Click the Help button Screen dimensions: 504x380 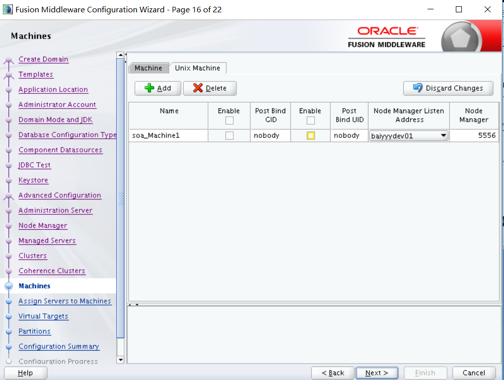pyautogui.click(x=25, y=373)
